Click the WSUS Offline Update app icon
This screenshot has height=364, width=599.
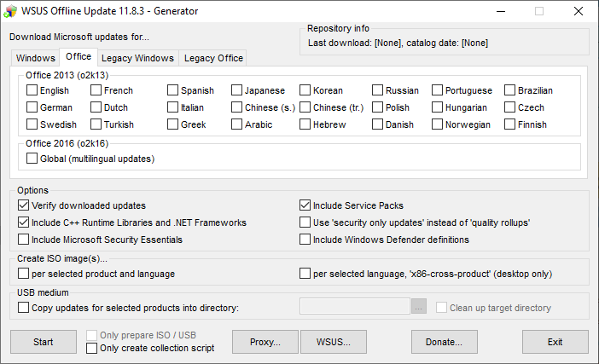(x=10, y=11)
